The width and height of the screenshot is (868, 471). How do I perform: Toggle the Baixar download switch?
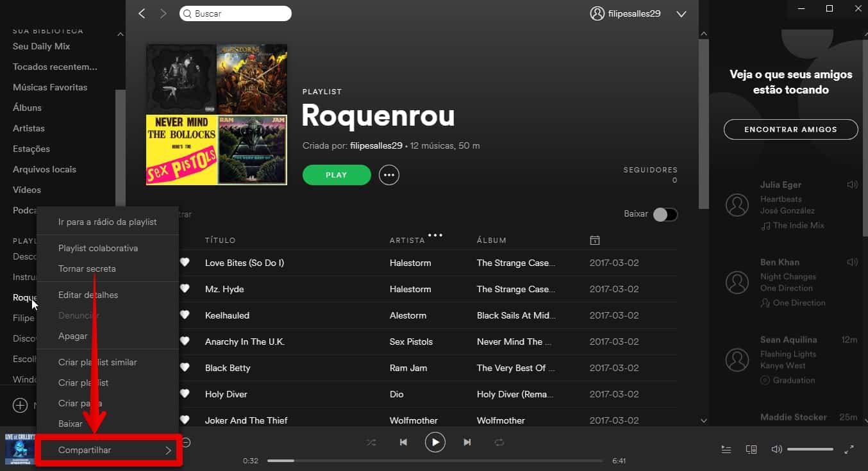coord(665,215)
